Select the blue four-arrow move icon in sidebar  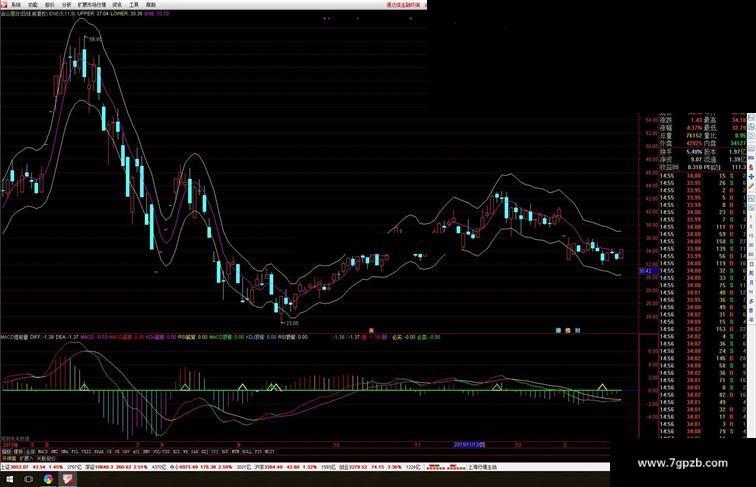tap(751, 176)
